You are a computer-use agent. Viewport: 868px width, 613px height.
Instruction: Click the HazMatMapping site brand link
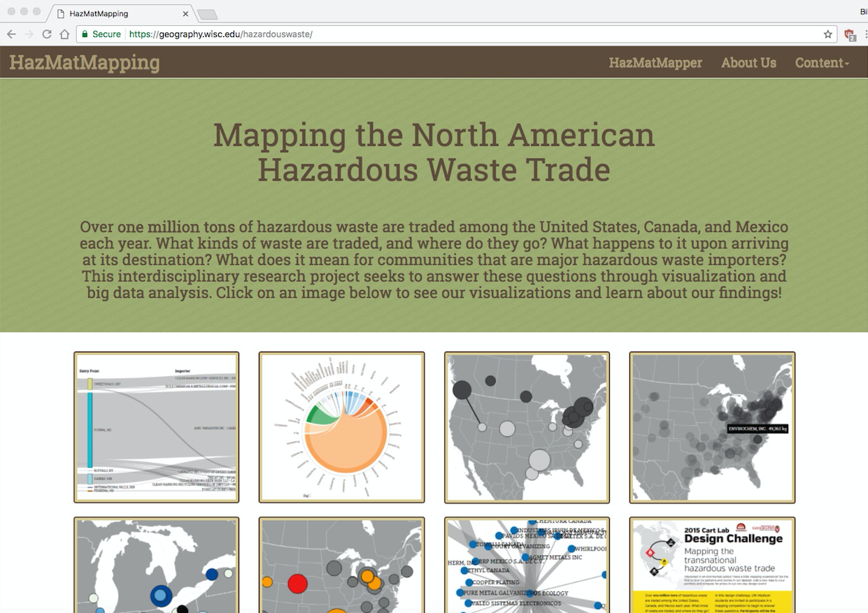pos(85,63)
